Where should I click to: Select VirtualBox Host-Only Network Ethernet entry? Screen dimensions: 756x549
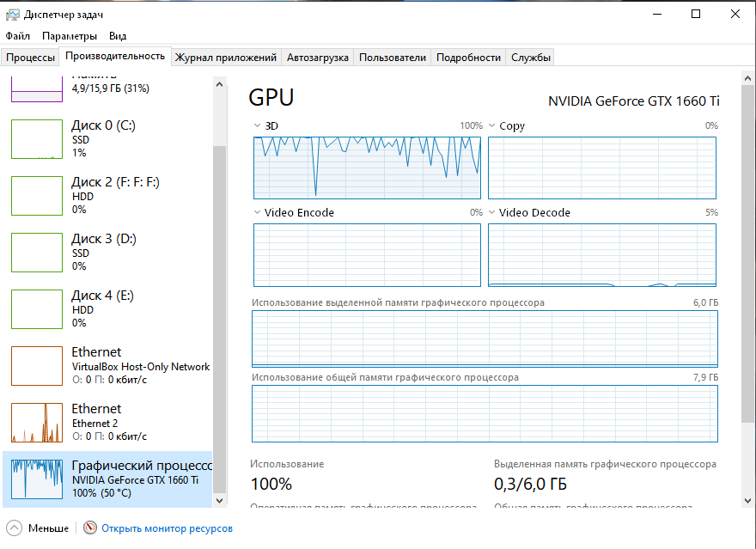point(107,366)
